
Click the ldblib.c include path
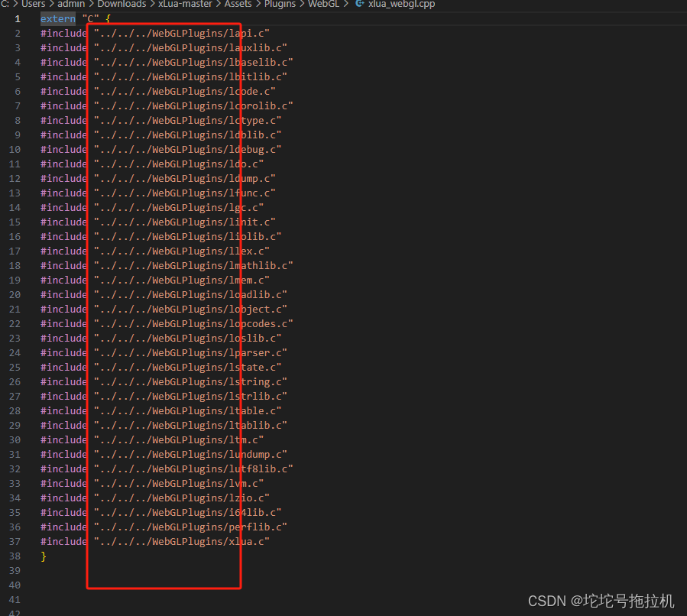(x=187, y=135)
